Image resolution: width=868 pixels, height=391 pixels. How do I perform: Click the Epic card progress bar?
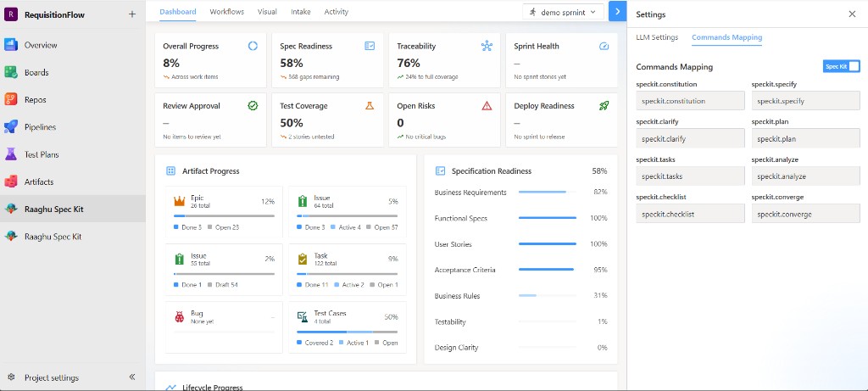pyautogui.click(x=224, y=216)
